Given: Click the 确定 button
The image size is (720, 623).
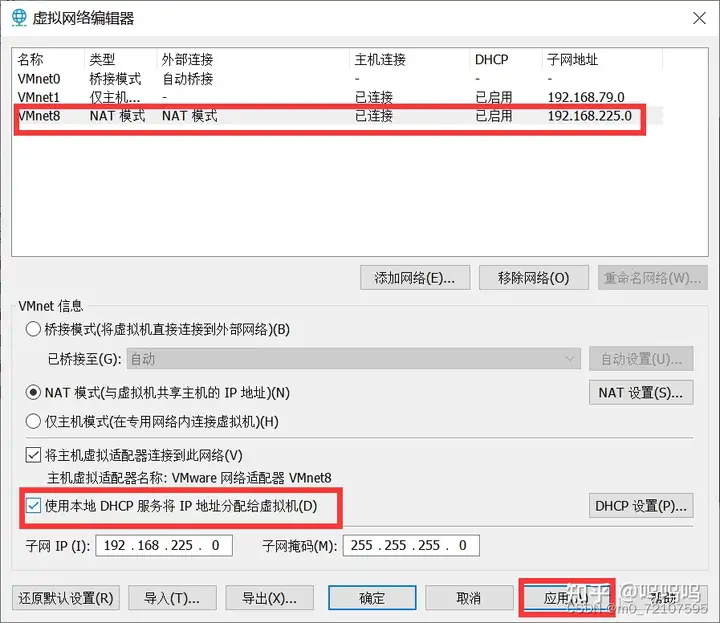Looking at the screenshot, I should 372,598.
